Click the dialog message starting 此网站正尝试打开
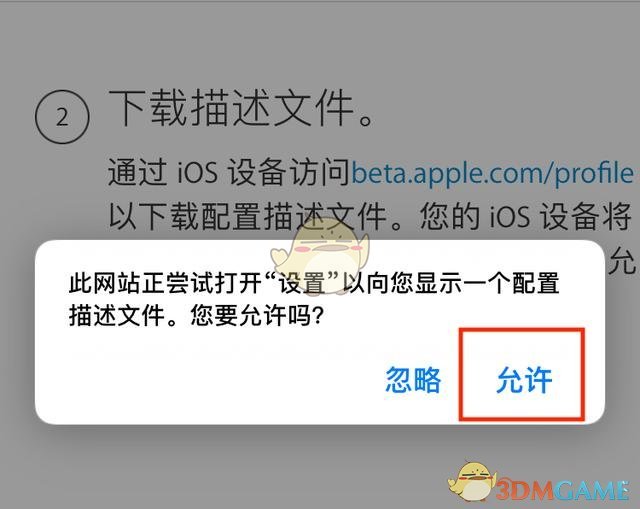The height and width of the screenshot is (509, 640). (314, 299)
